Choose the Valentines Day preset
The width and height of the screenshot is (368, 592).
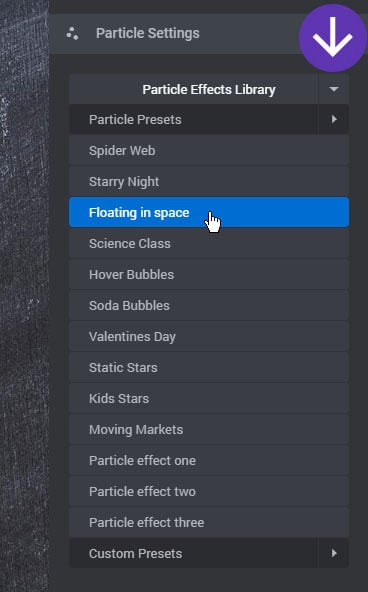[209, 336]
